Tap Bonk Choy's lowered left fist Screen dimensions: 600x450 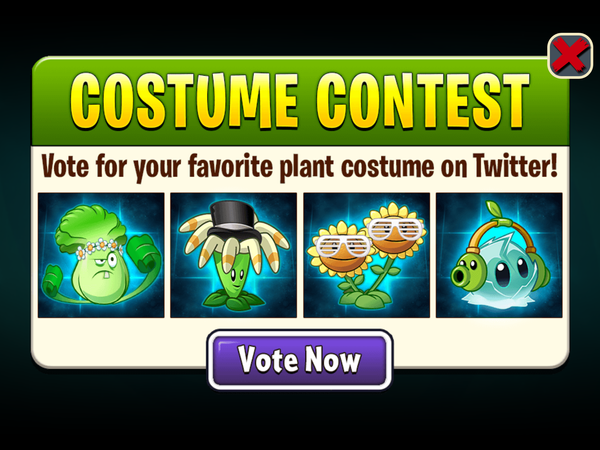tap(55, 284)
